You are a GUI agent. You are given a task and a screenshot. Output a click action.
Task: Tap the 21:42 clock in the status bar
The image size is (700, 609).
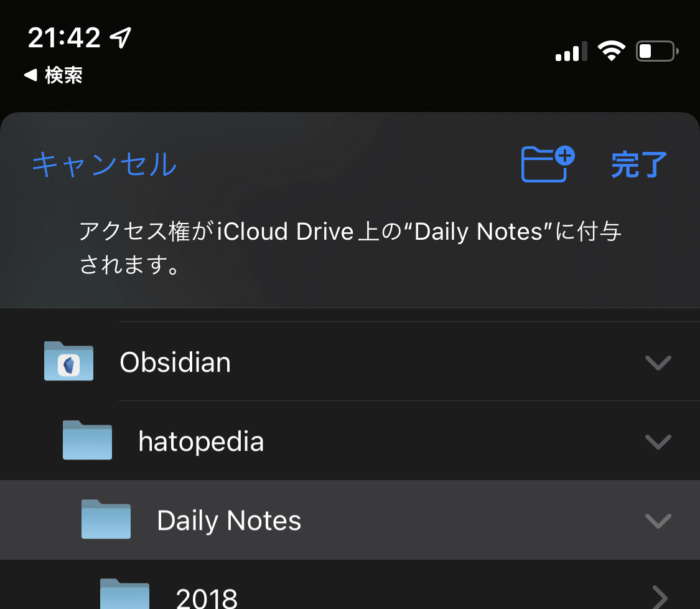tap(64, 37)
